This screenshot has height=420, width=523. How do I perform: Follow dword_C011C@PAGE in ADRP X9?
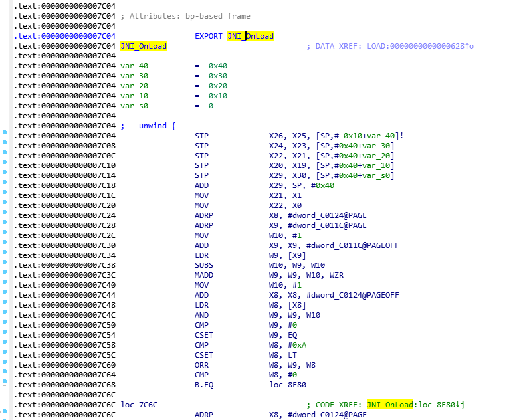pyautogui.click(x=327, y=225)
